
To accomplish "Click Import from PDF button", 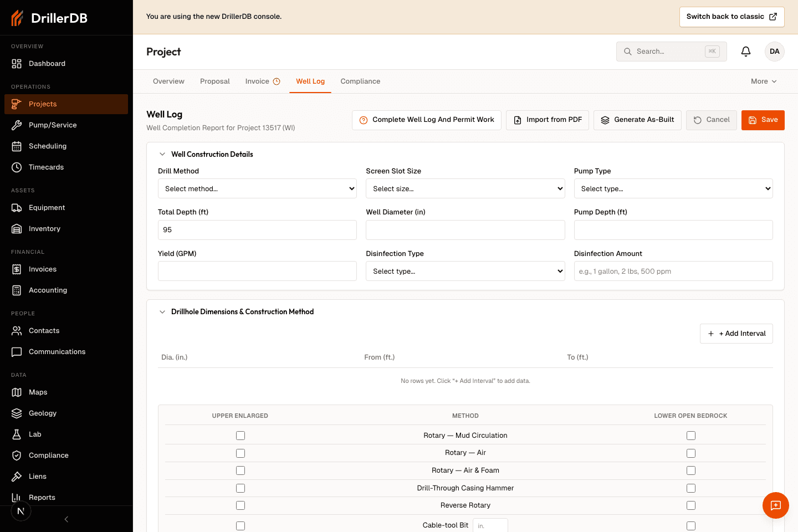I will tap(548, 120).
